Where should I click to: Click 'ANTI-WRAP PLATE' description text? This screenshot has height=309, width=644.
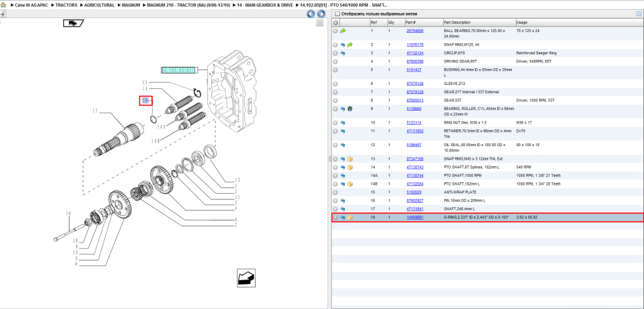click(x=460, y=192)
